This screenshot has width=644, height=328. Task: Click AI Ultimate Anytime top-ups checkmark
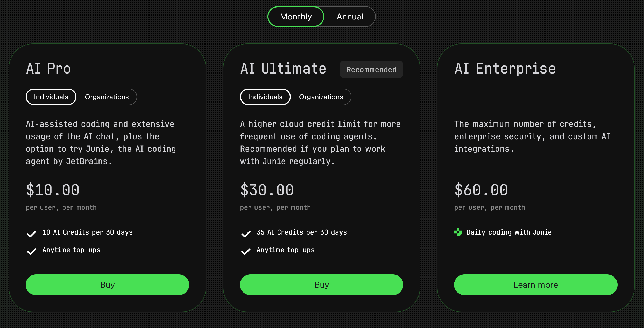[x=246, y=251]
